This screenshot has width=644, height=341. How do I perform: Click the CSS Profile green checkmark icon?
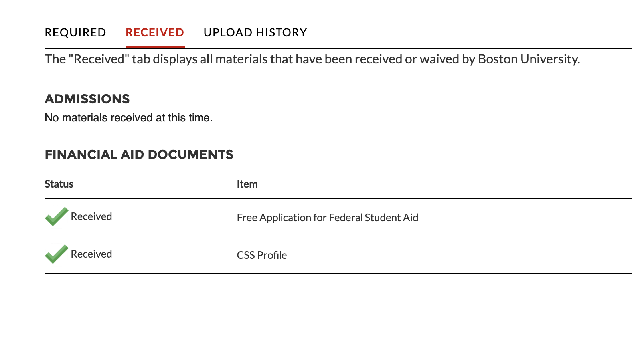click(x=56, y=254)
